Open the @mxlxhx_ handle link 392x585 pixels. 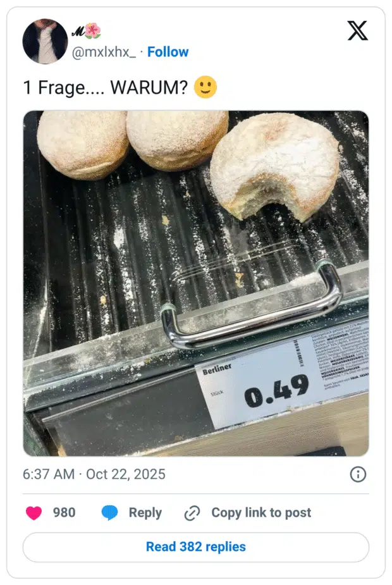(104, 52)
